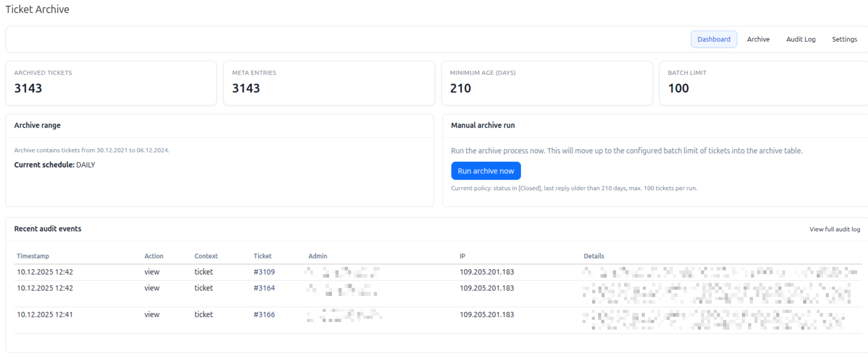Select the Minimum Age (Days) card
868x358 pixels.
[547, 83]
